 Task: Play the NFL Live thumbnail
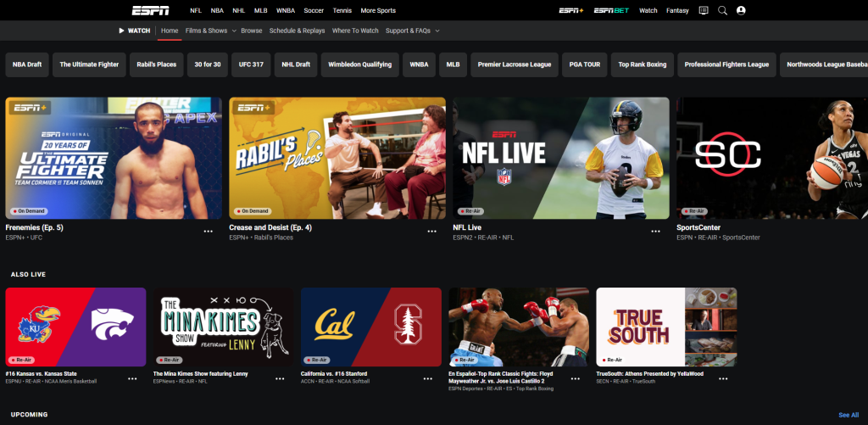click(x=561, y=159)
